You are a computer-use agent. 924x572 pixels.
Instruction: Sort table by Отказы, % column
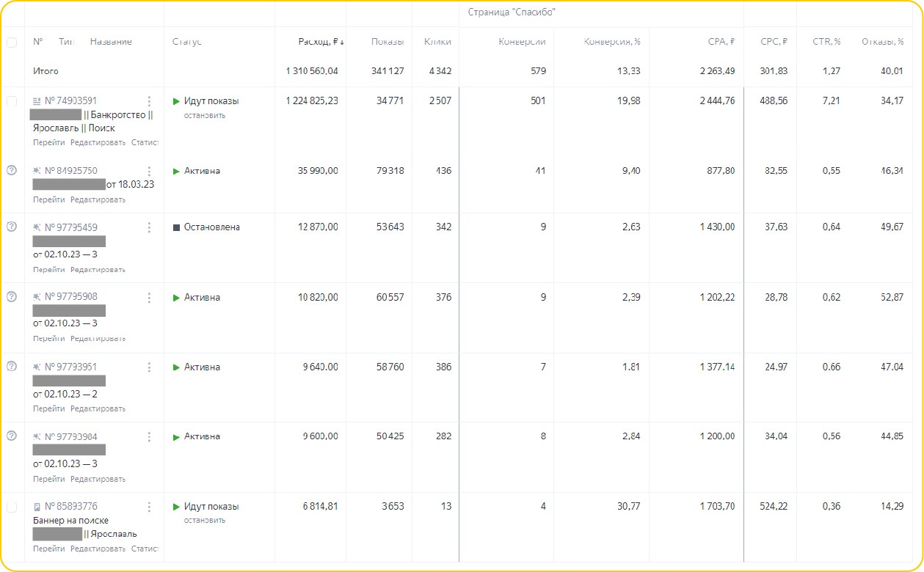882,42
